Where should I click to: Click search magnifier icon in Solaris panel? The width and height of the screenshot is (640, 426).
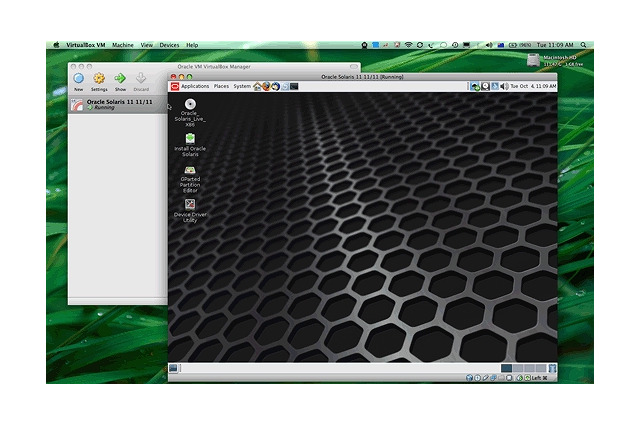[485, 87]
